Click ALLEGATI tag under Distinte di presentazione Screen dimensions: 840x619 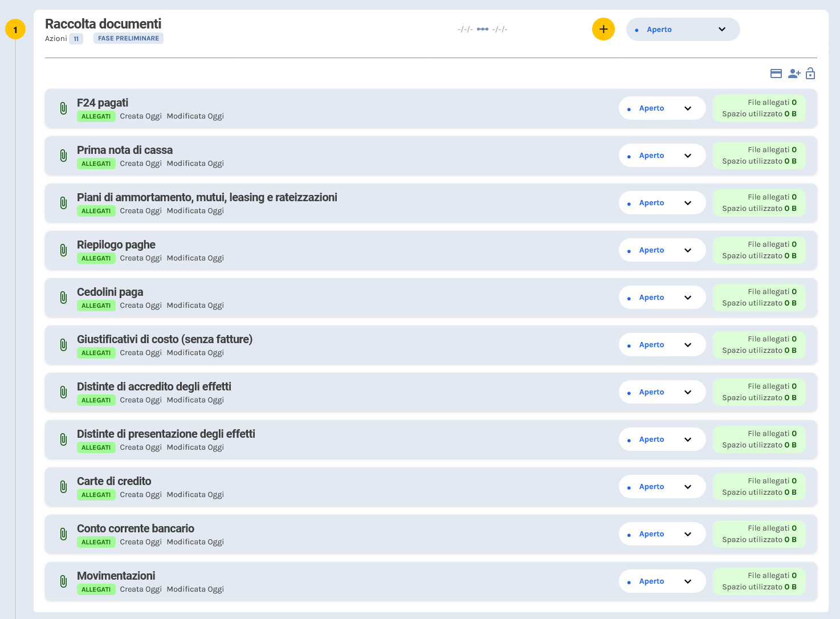click(96, 447)
